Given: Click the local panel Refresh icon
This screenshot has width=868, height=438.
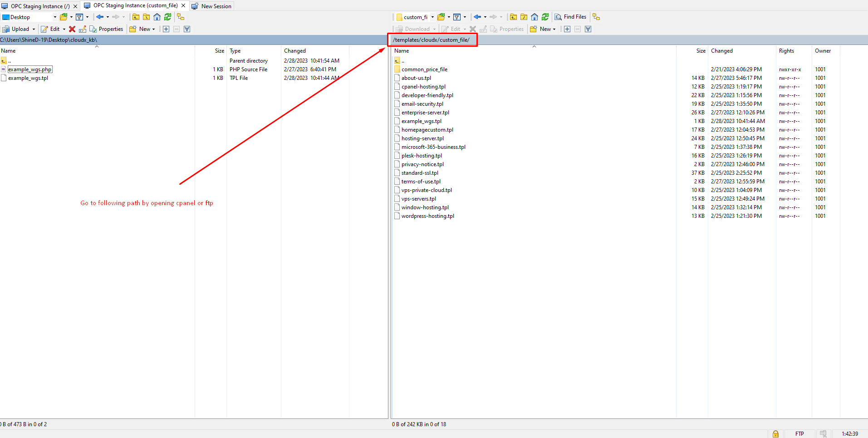Looking at the screenshot, I should [167, 17].
